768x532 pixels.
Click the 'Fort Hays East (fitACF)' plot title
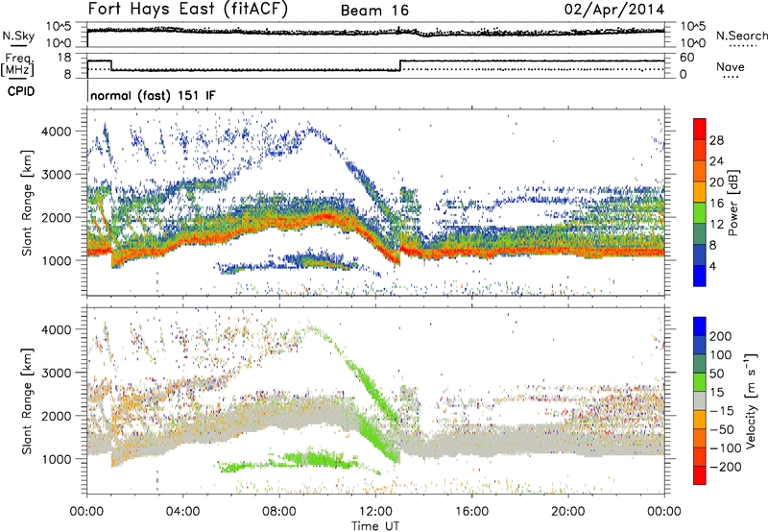(188, 9)
